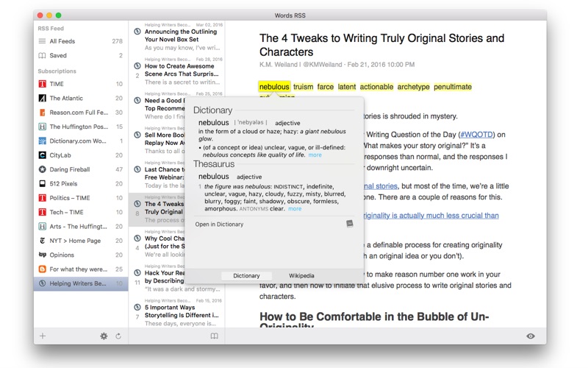The image size is (588, 368).
Task: Click the Dictionary.com feed icon
Action: 43,141
